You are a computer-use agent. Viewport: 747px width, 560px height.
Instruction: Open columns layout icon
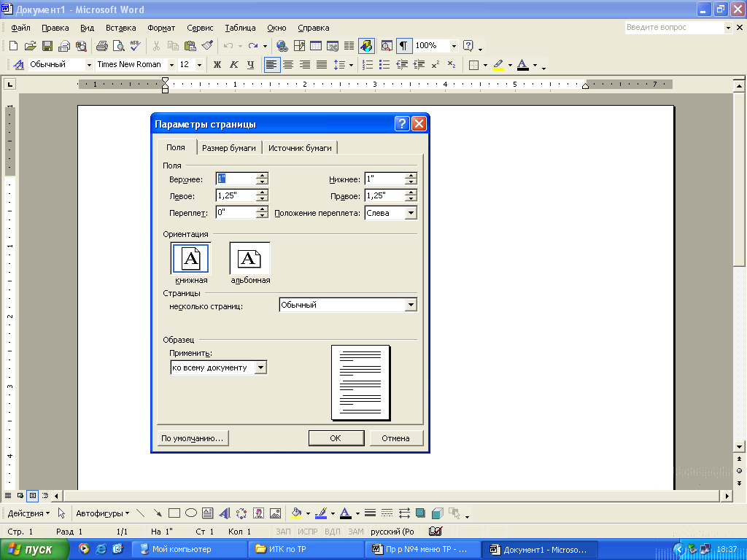349,46
